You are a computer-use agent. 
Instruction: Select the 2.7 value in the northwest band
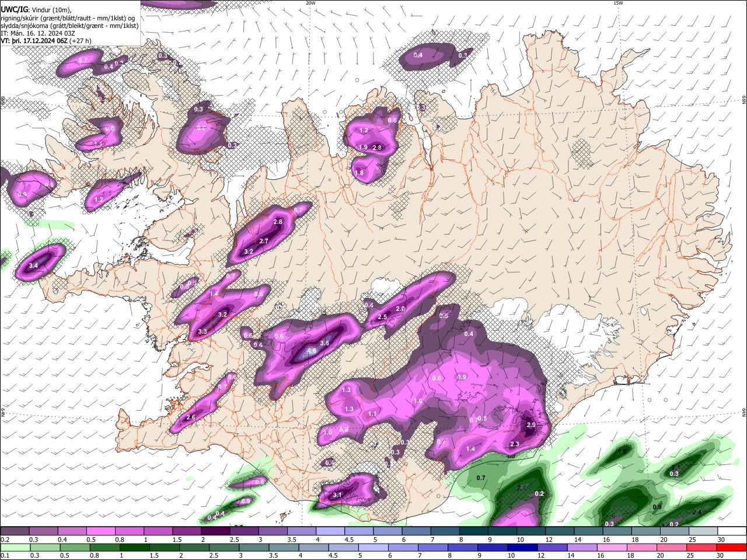click(264, 241)
